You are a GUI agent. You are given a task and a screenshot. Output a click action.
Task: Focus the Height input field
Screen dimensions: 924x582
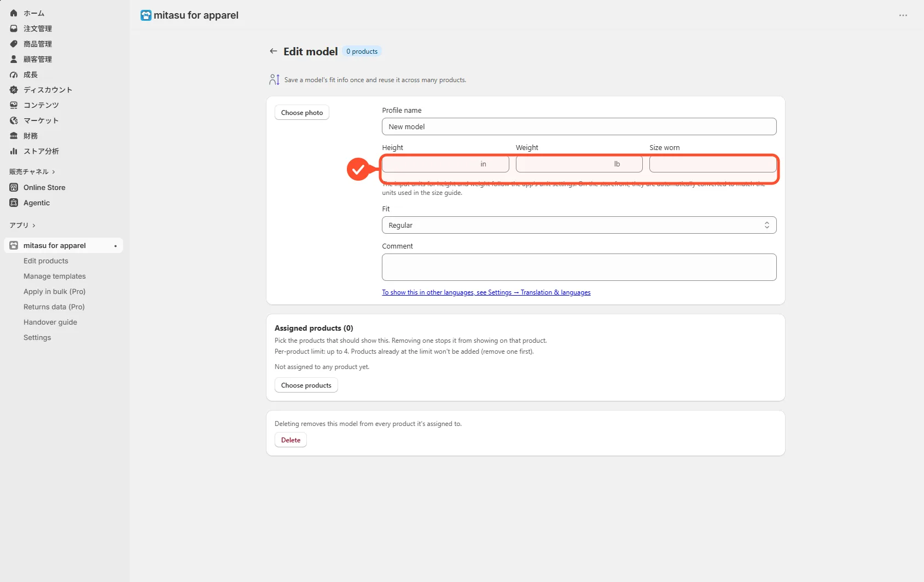pyautogui.click(x=445, y=164)
